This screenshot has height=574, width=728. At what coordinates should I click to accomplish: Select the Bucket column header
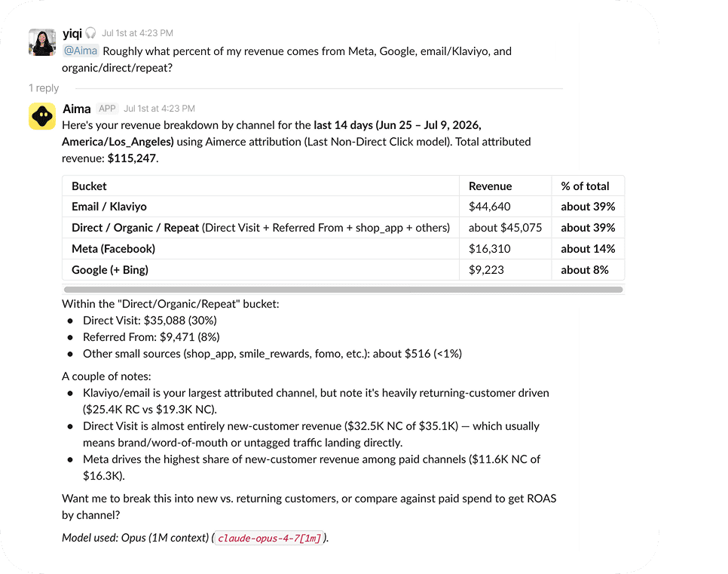point(89,186)
